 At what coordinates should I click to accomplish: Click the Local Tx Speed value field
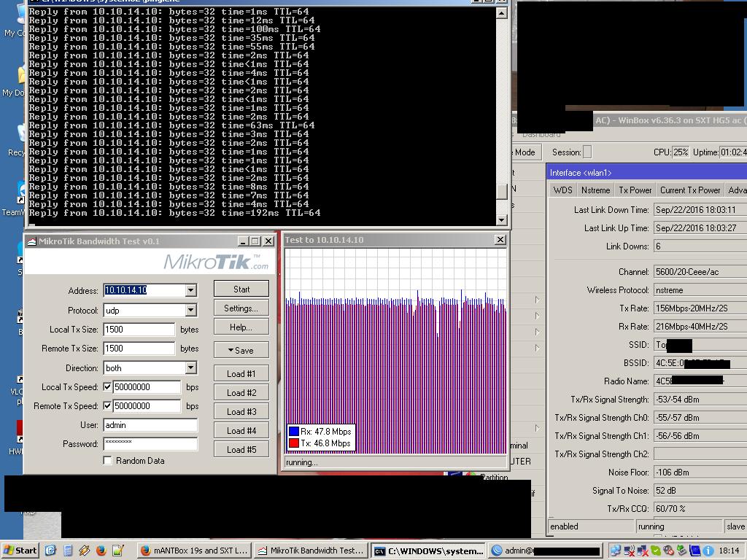pyautogui.click(x=147, y=386)
